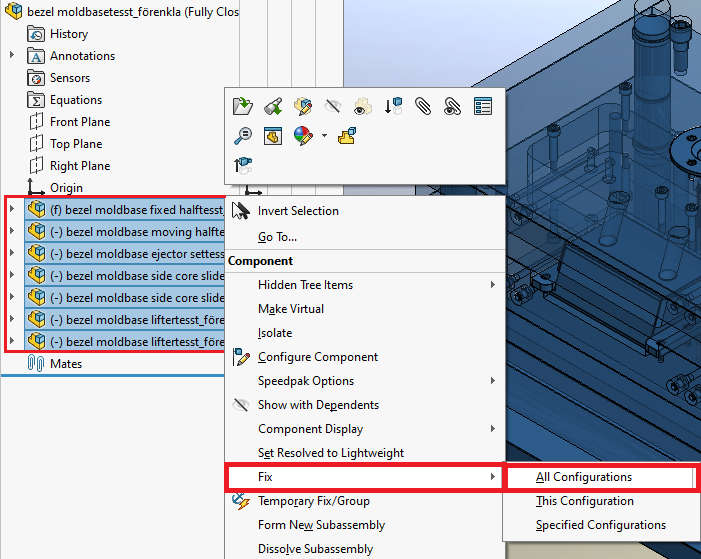Click the Unsuppress up-arrow icon
This screenshot has height=559, width=701.
[x=242, y=165]
